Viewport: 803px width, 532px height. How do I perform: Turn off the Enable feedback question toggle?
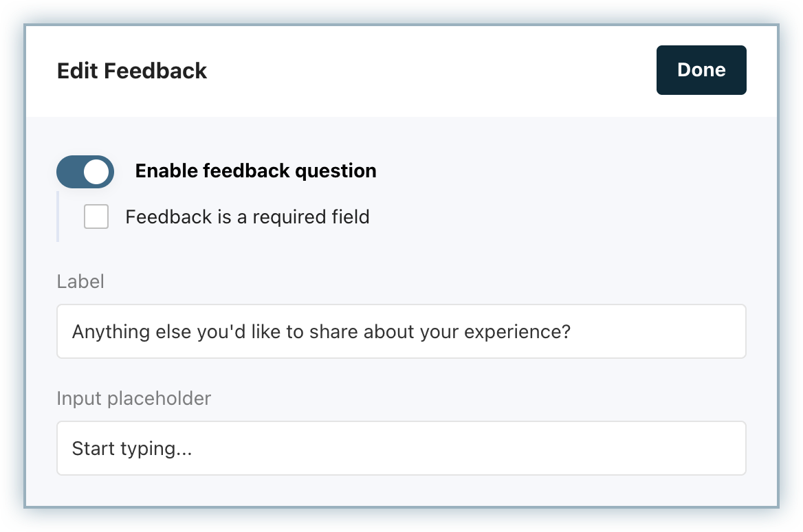pyautogui.click(x=85, y=172)
